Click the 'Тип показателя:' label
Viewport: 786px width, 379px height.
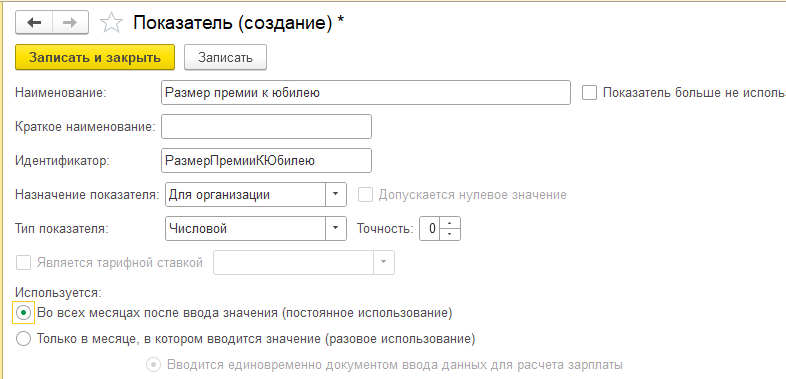tap(62, 229)
